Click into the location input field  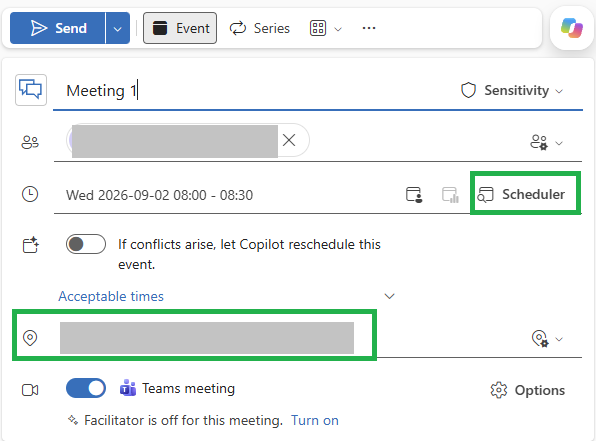click(207, 338)
